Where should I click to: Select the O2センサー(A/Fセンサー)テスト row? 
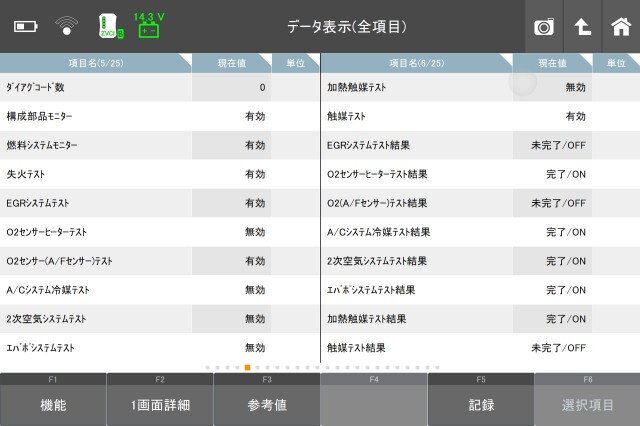[160, 261]
